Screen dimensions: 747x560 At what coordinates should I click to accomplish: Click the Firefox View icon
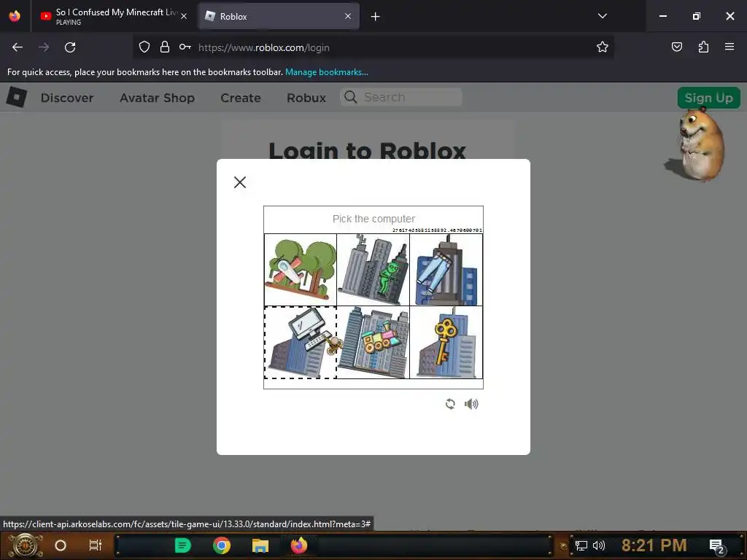tap(15, 16)
